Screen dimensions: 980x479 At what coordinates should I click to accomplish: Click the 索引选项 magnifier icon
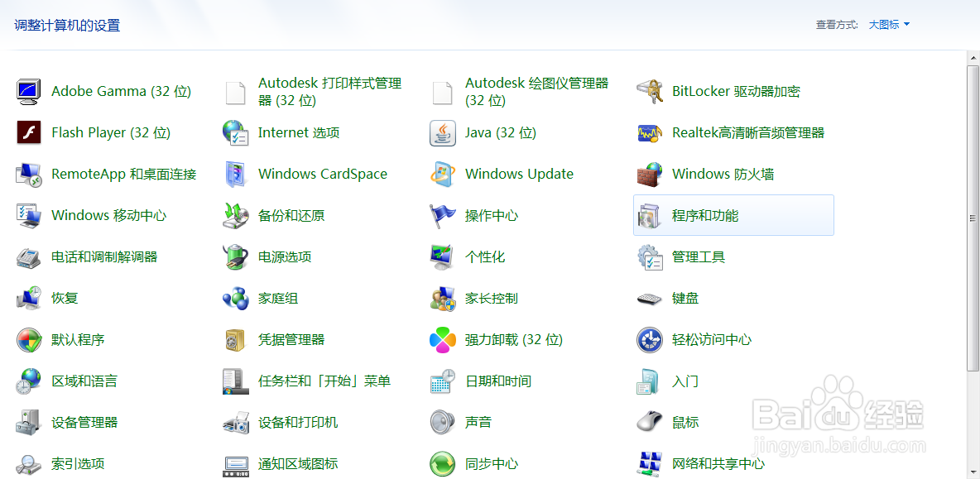tap(28, 464)
